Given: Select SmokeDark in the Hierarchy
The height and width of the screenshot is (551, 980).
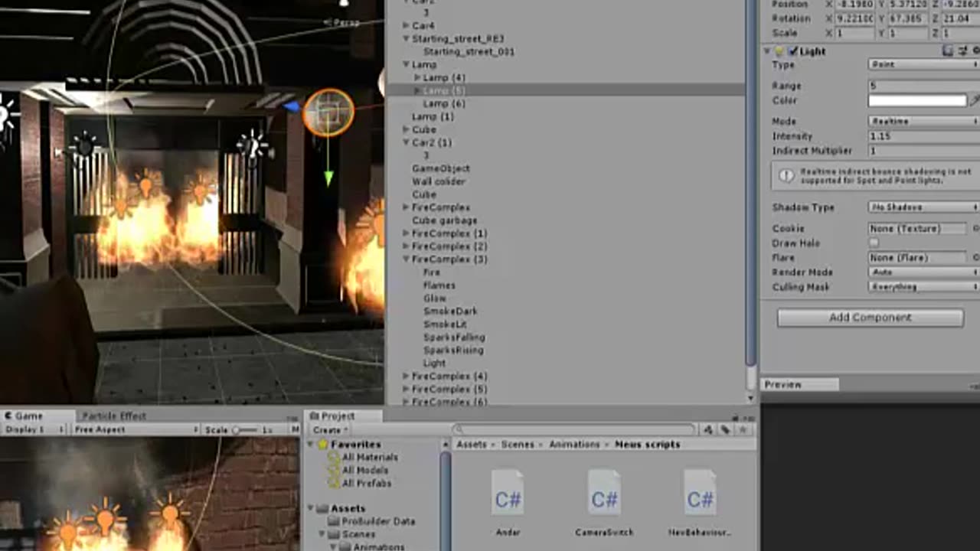Looking at the screenshot, I should [x=450, y=311].
